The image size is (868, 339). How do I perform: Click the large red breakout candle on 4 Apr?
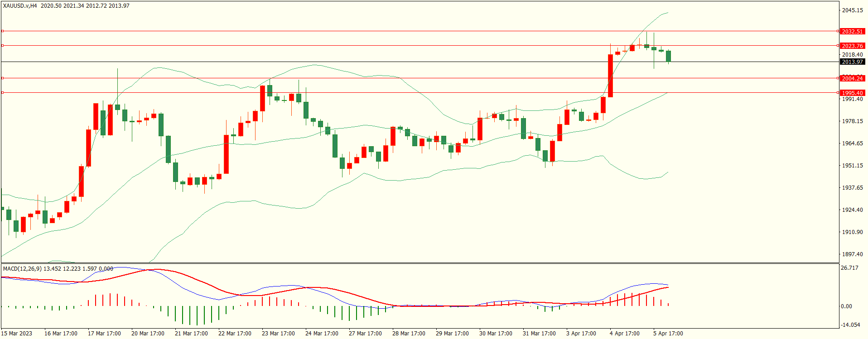coord(610,76)
